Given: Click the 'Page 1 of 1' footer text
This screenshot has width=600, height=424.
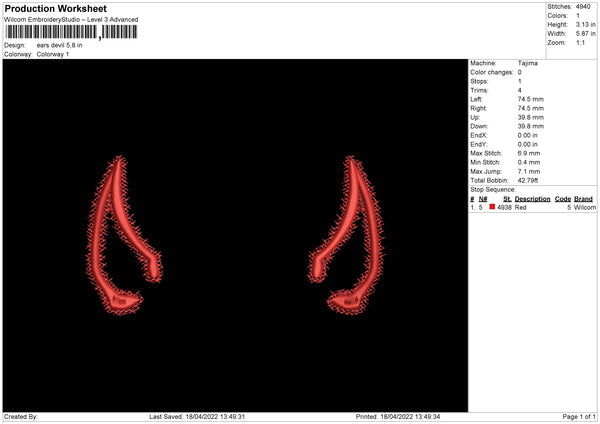Looking at the screenshot, I should pyautogui.click(x=579, y=417).
